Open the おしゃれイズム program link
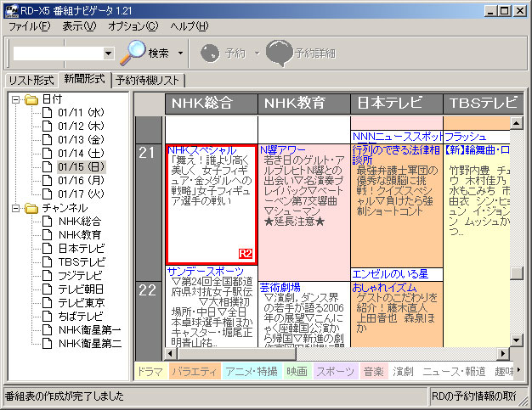The height and width of the screenshot is (410, 532). pyautogui.click(x=384, y=288)
